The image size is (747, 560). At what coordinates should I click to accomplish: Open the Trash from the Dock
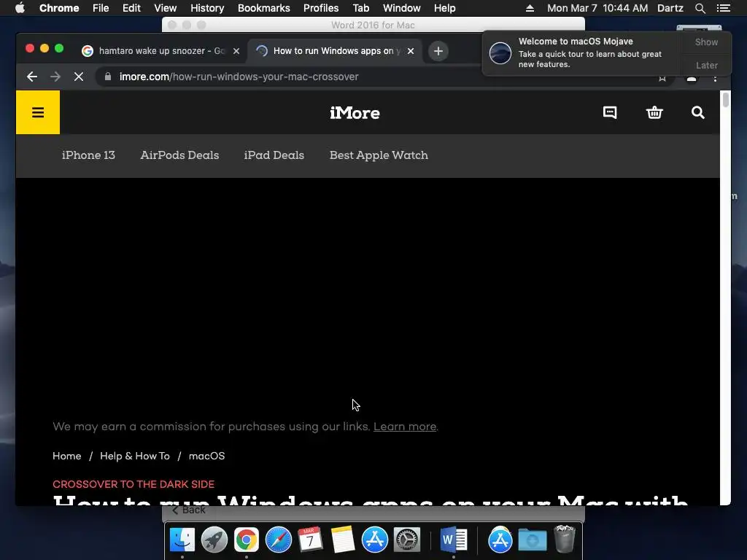point(565,539)
